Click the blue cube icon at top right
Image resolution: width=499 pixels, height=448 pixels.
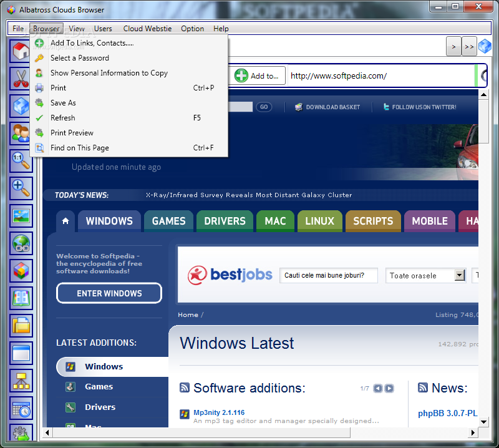coord(485,47)
